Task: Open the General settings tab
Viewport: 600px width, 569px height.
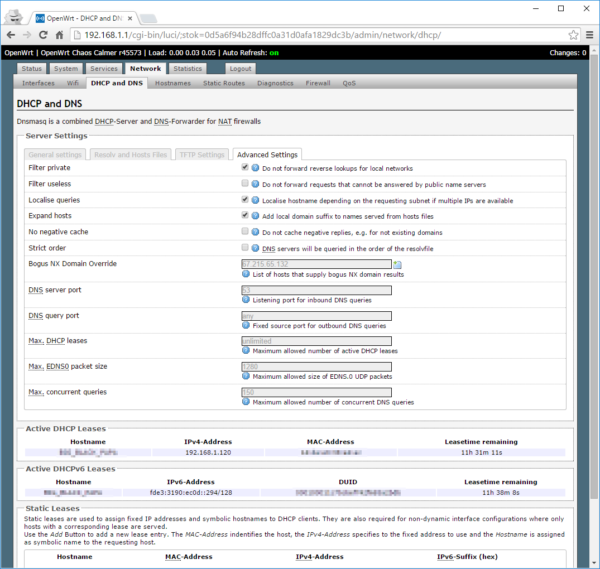Action: tap(55, 155)
